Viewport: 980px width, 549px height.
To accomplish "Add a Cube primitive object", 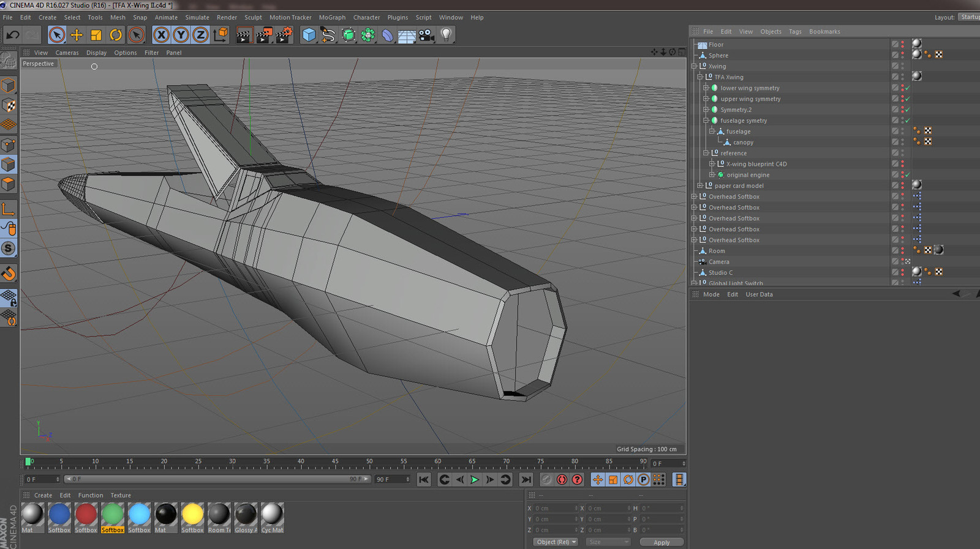I will (x=309, y=35).
